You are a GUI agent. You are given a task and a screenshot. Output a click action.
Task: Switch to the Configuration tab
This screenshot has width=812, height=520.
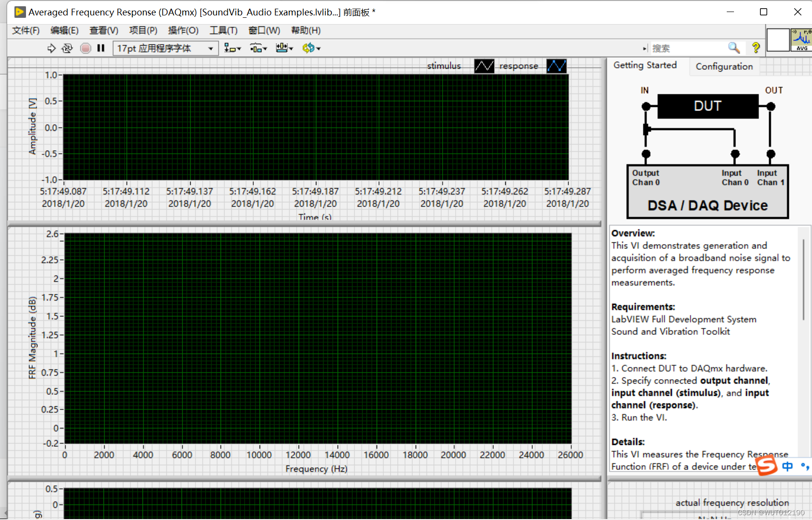tap(724, 66)
